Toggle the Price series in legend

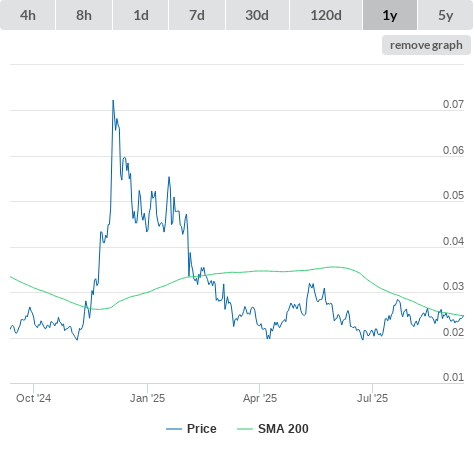click(202, 429)
